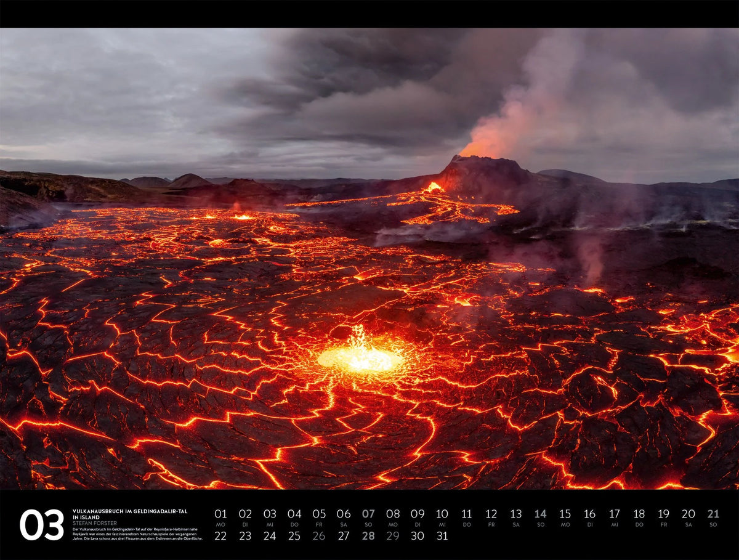739x560 pixels.
Task: Select calendar day 09
Action: click(x=418, y=514)
